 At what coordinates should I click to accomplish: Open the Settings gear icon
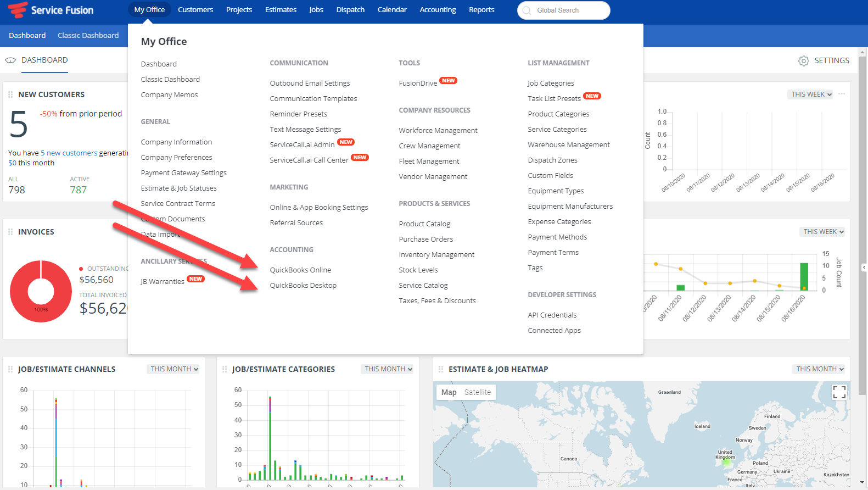tap(804, 61)
